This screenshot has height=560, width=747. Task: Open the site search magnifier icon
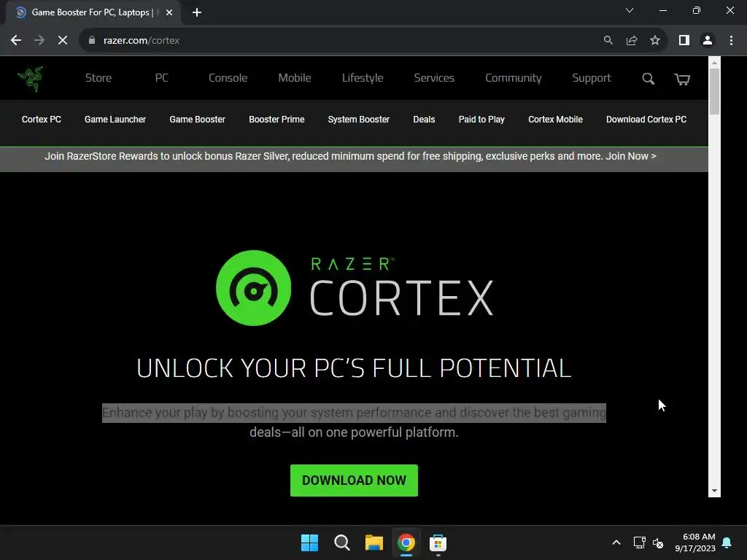648,79
